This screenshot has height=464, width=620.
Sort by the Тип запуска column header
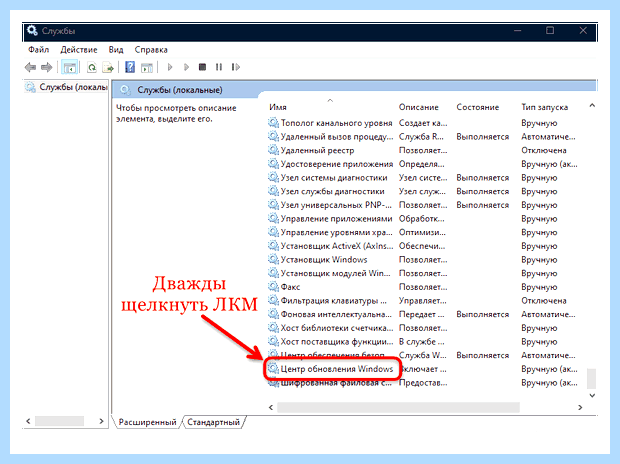click(544, 107)
